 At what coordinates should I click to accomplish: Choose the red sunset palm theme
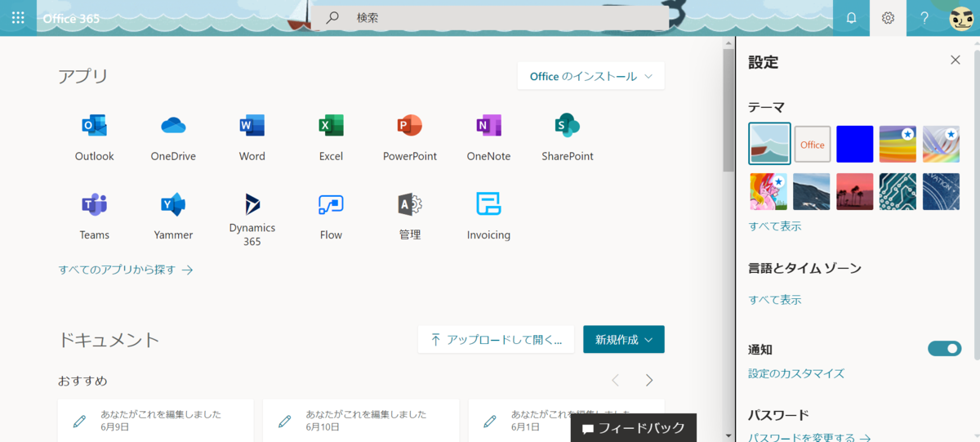855,191
